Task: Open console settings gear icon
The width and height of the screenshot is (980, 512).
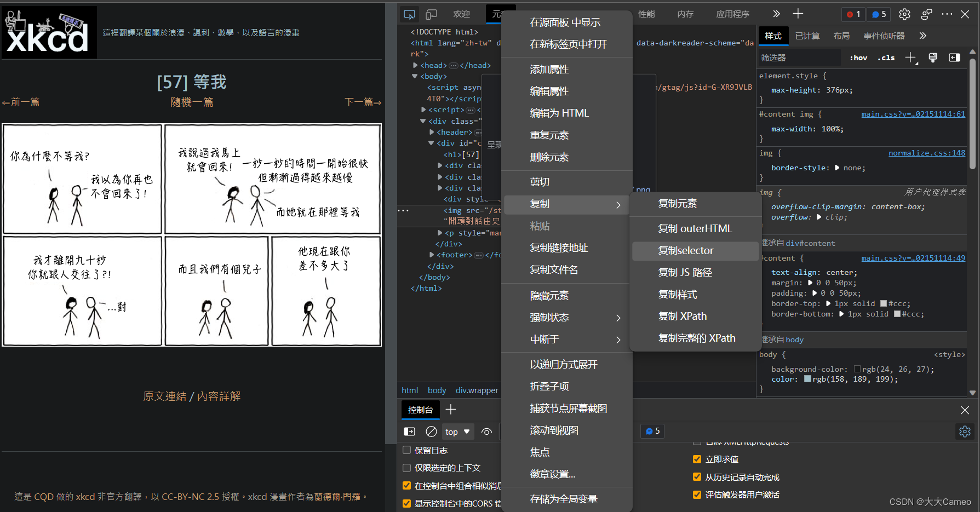Action: [965, 432]
